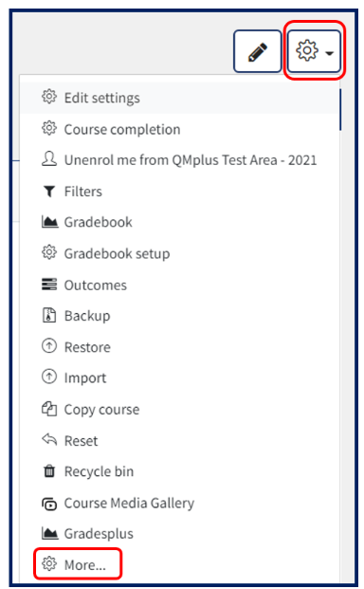The image size is (364, 589).
Task: Click the funnel Filters icon
Action: click(49, 192)
